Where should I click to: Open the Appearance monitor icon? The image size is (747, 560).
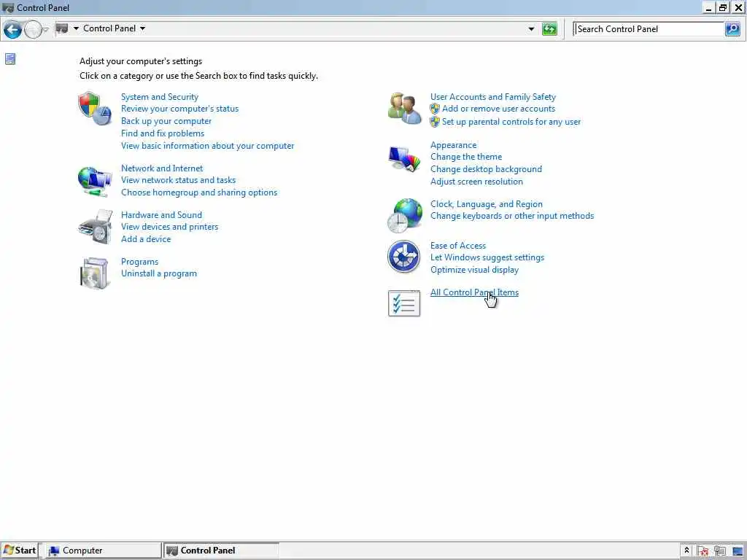[404, 158]
